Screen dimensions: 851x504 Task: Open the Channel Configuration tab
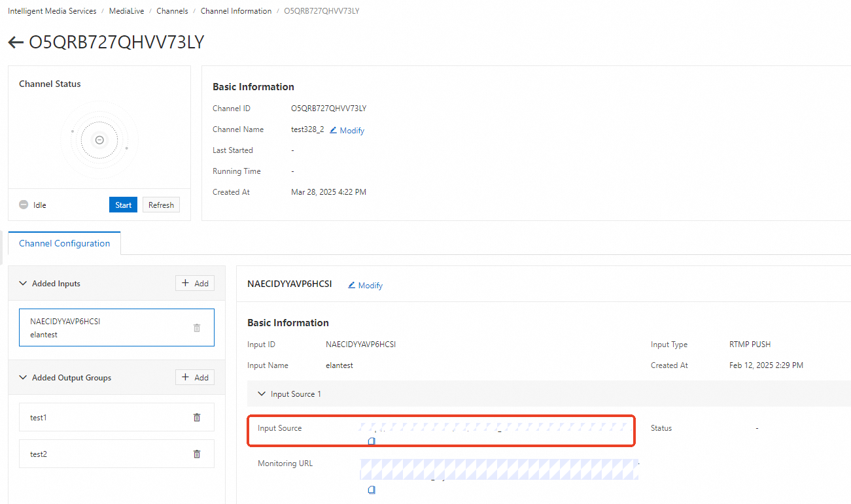click(64, 243)
